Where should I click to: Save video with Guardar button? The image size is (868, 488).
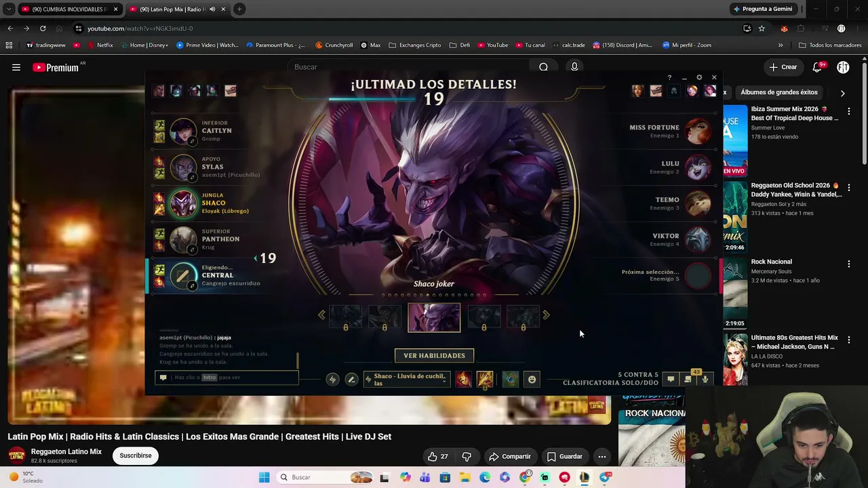click(565, 456)
